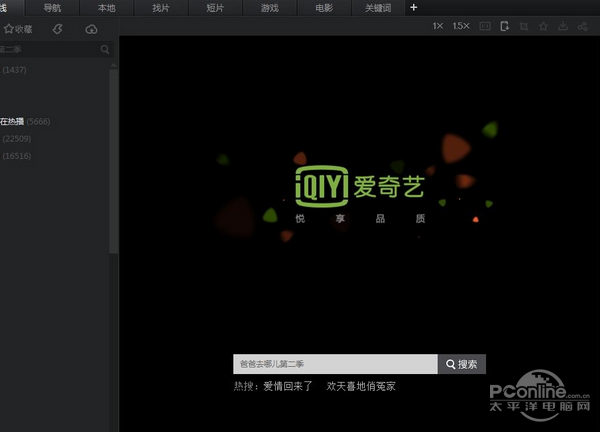Click the crop screenshot icon
The image size is (600, 432).
click(524, 26)
